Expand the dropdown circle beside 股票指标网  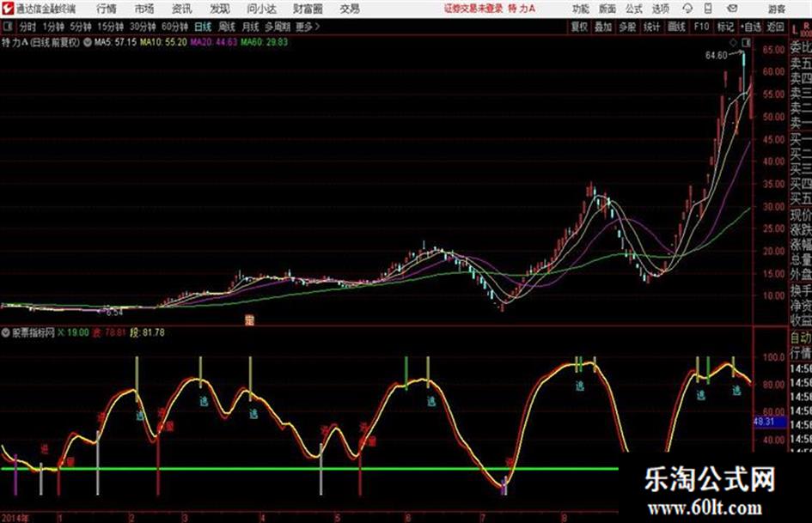click(x=6, y=332)
